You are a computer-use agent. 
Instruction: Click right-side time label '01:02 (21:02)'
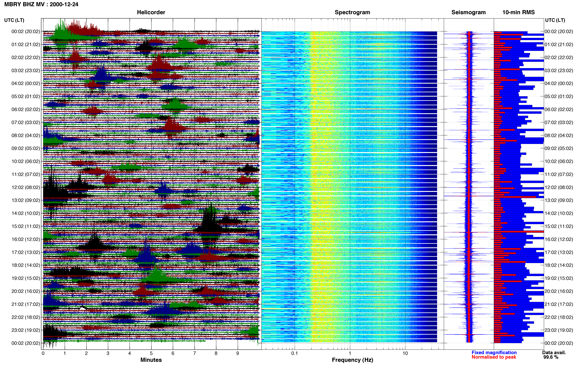pyautogui.click(x=559, y=45)
